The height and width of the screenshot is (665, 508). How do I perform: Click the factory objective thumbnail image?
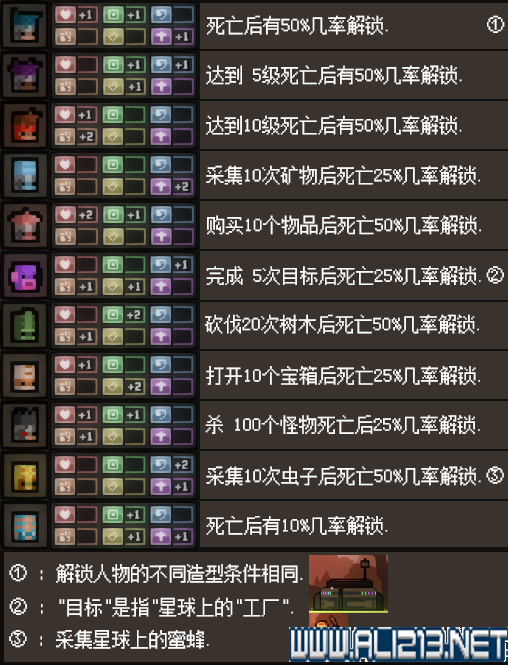click(x=348, y=584)
